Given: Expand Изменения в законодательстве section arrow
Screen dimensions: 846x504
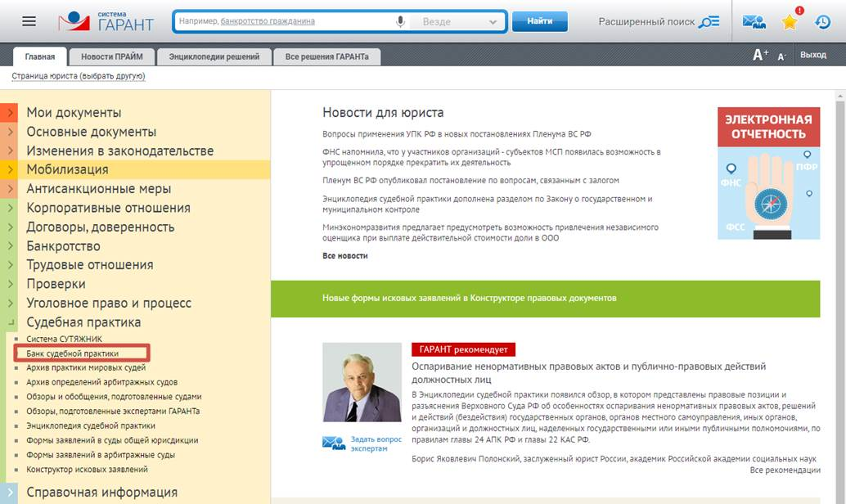Looking at the screenshot, I should click(x=9, y=151).
